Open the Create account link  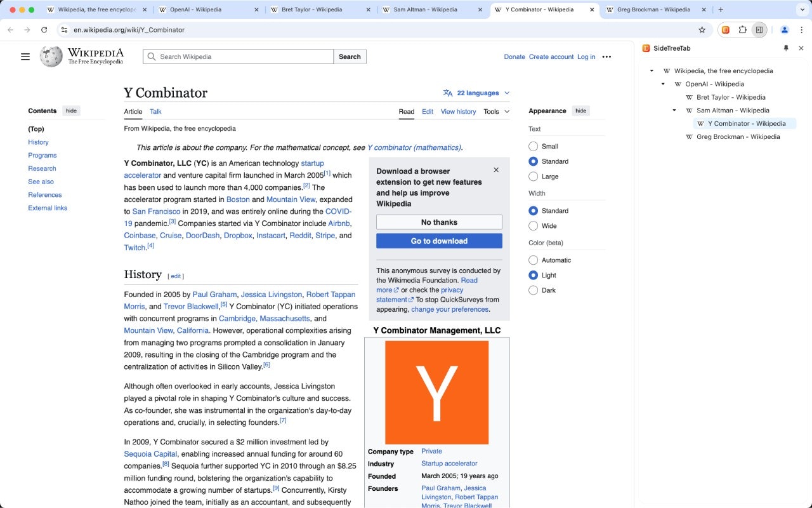[x=551, y=57]
